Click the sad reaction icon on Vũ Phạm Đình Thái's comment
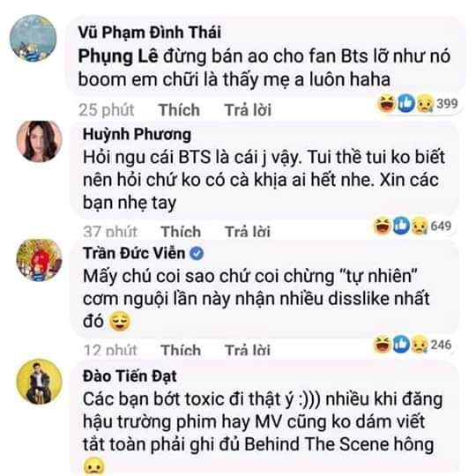This screenshot has width=476, height=476. tap(425, 103)
